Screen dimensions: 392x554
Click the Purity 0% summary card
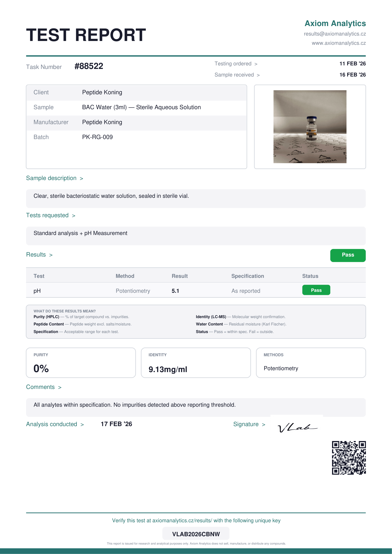point(81,362)
